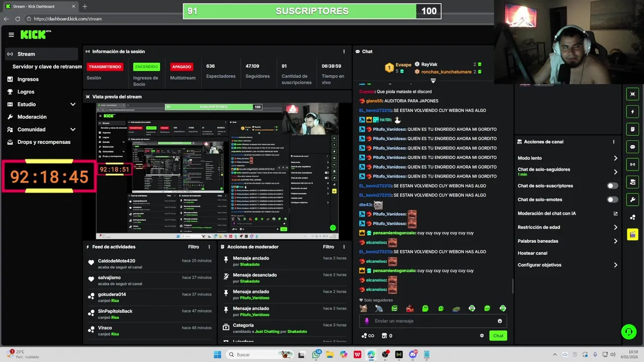Click the broadcast signal icon in right sidebar
Viewport: 644px width, 362px height.
point(632,164)
